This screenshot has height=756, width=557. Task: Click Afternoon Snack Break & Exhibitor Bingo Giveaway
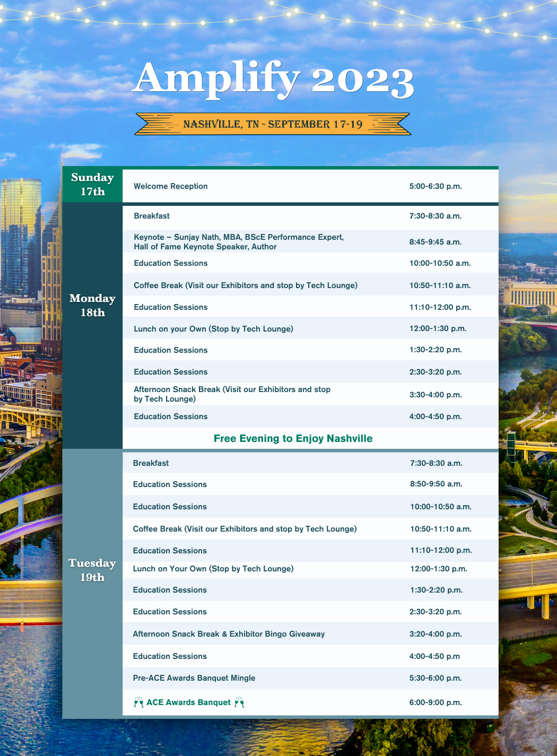coord(229,634)
